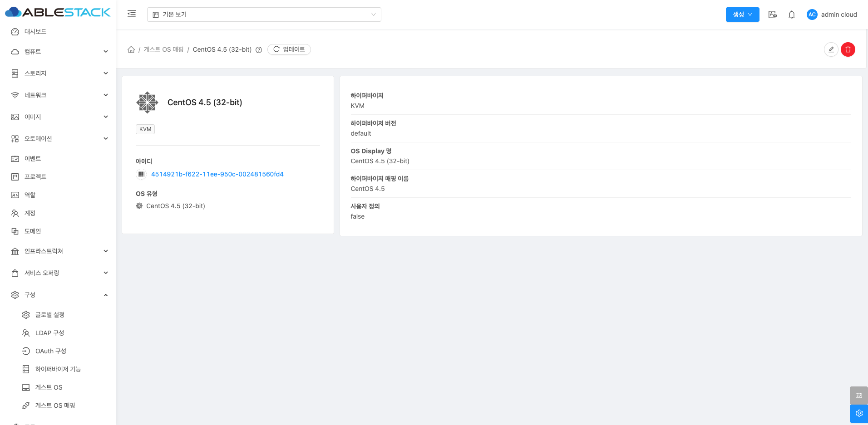Expand the 네트워크 menu chevron

106,95
